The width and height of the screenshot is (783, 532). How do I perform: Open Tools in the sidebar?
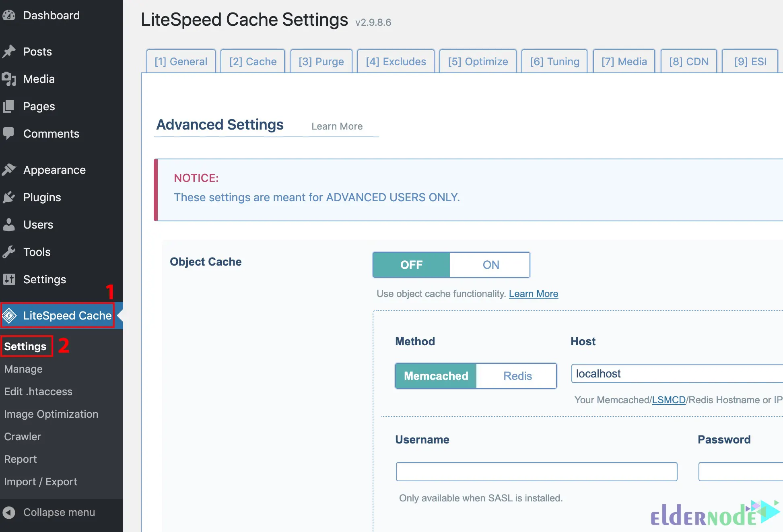(62, 252)
